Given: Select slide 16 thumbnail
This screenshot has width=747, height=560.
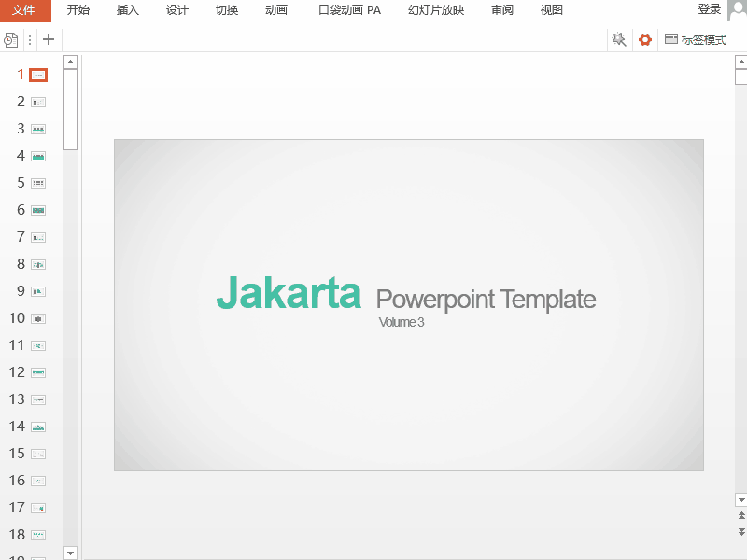Looking at the screenshot, I should (38, 481).
